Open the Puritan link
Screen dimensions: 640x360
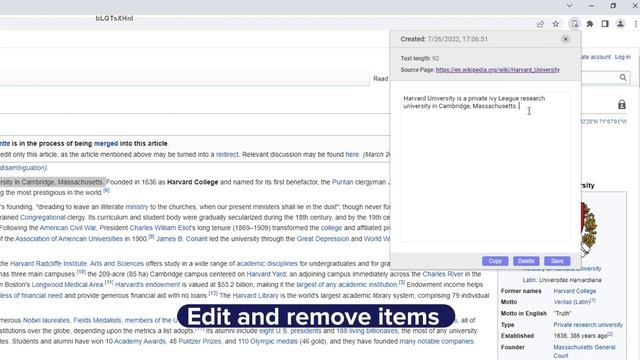point(342,182)
